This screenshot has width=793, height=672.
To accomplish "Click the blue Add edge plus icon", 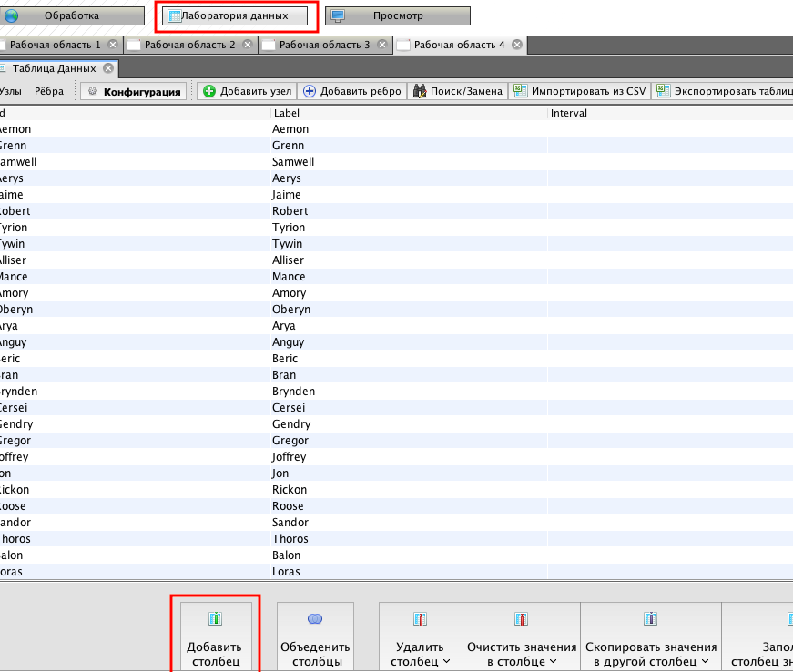I will point(310,91).
